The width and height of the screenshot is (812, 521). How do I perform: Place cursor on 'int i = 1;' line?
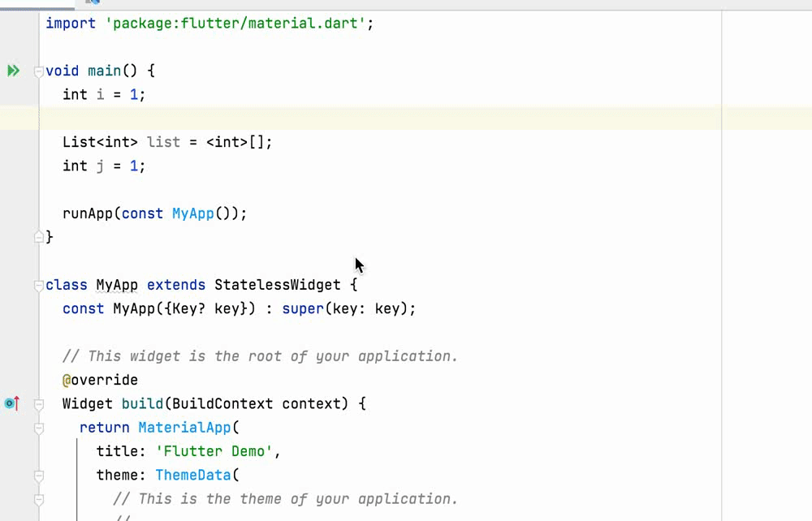pyautogui.click(x=104, y=95)
